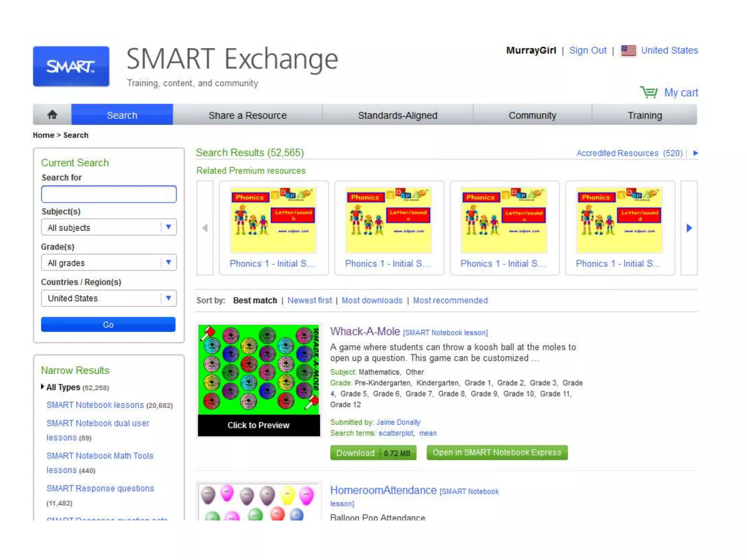Viewport: 747px width, 560px height.
Task: Open the Home icon tab
Action: coord(52,115)
